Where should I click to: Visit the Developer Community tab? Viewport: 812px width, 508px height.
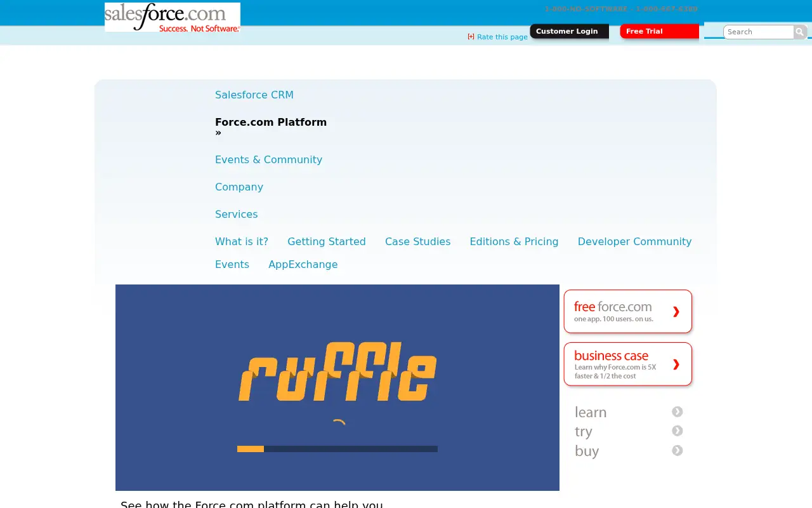click(x=634, y=241)
